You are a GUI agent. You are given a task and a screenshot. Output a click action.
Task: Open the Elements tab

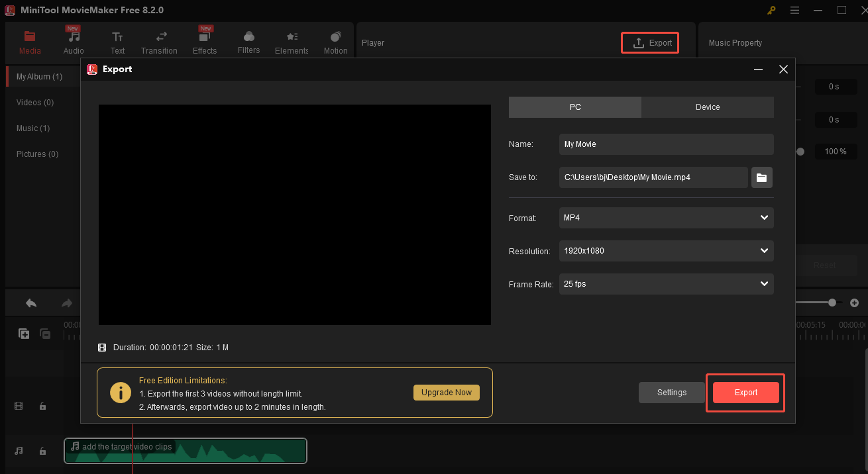coord(292,42)
